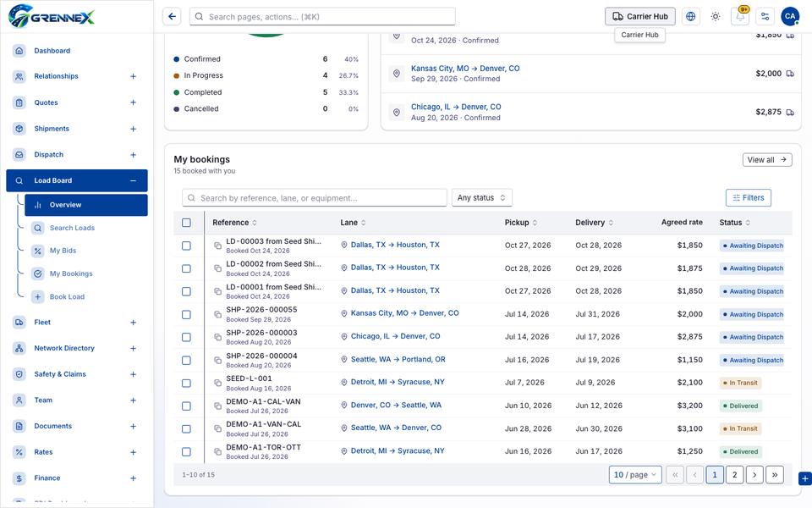
Task: Tick the checkbox for LD-00003
Action: [186, 246]
